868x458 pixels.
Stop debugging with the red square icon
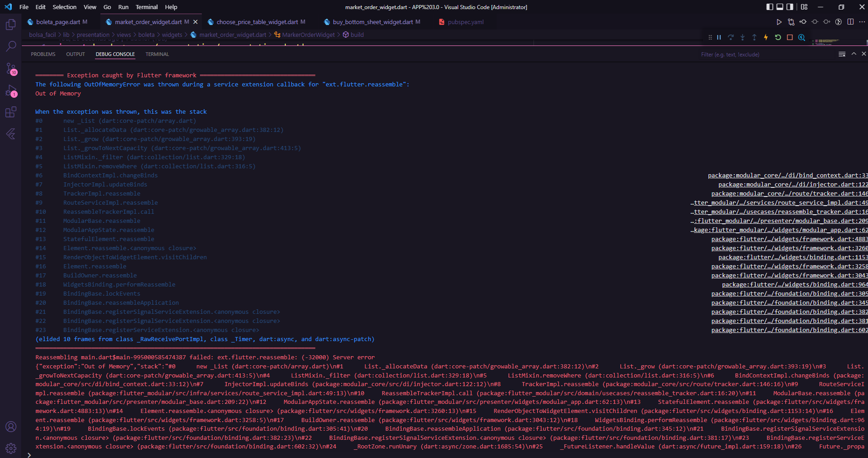[790, 37]
